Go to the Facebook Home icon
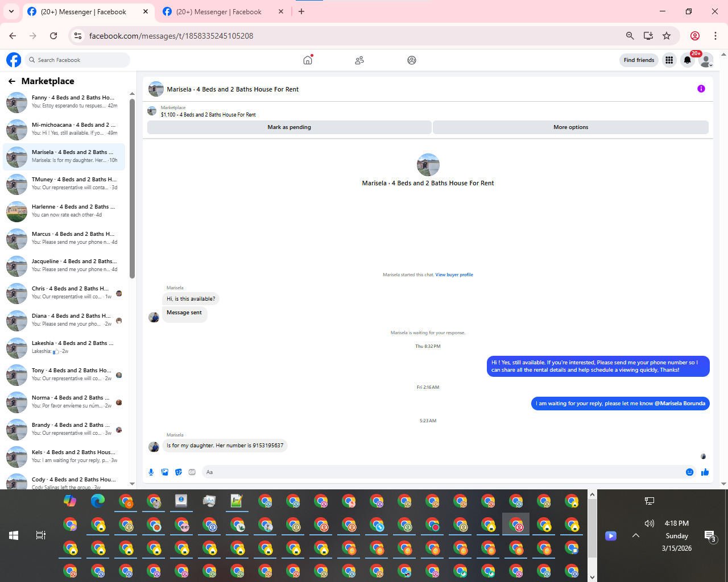728x582 pixels. [308, 60]
